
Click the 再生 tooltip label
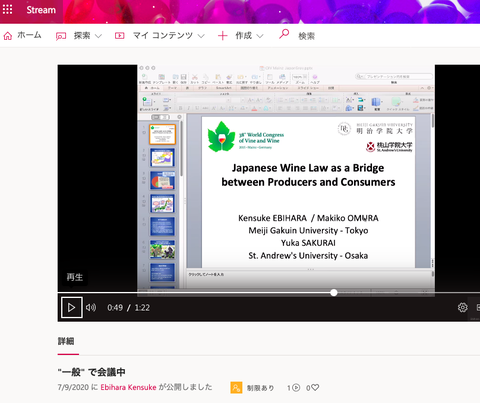click(75, 277)
